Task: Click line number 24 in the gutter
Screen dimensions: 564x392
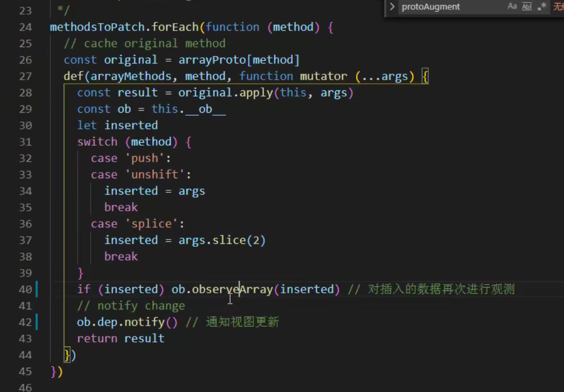Action: (x=25, y=27)
